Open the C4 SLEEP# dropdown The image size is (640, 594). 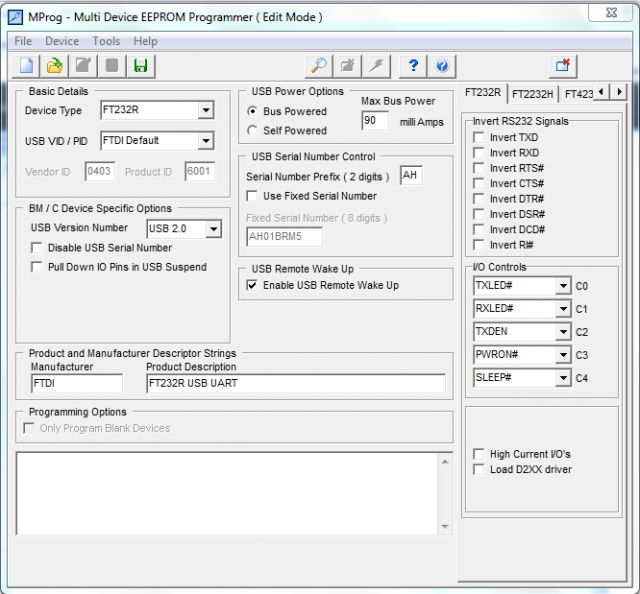(563, 378)
